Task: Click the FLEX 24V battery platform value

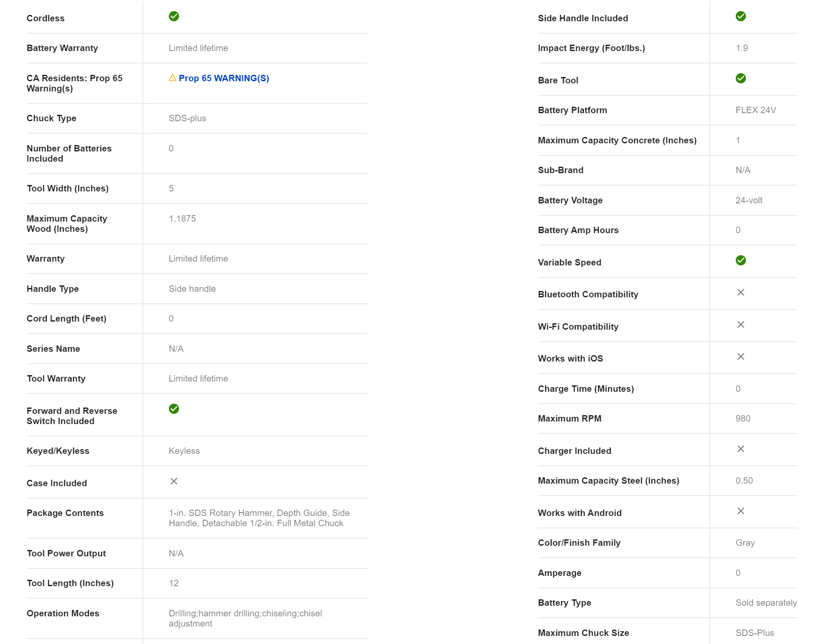Action: 756,111
